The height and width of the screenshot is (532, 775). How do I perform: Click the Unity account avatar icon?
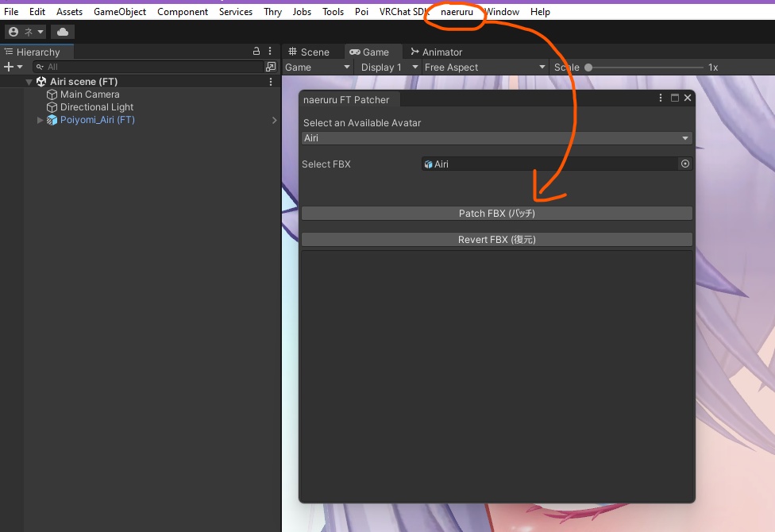coord(12,32)
